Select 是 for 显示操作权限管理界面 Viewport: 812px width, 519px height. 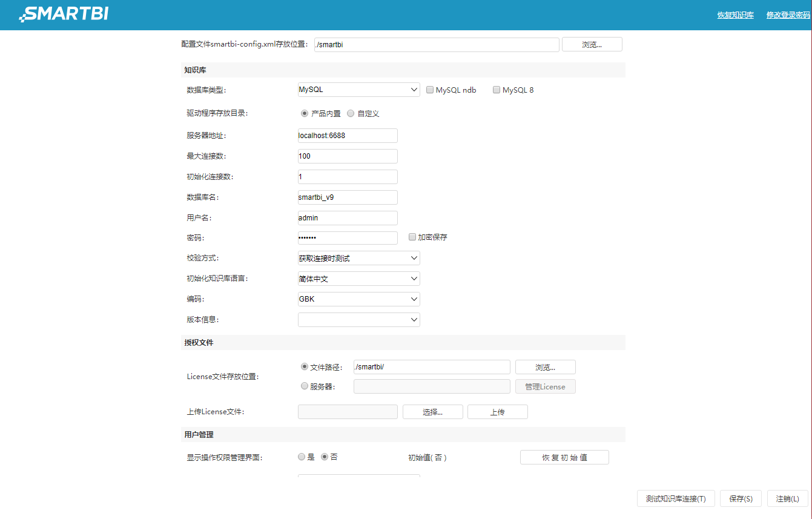click(x=302, y=457)
